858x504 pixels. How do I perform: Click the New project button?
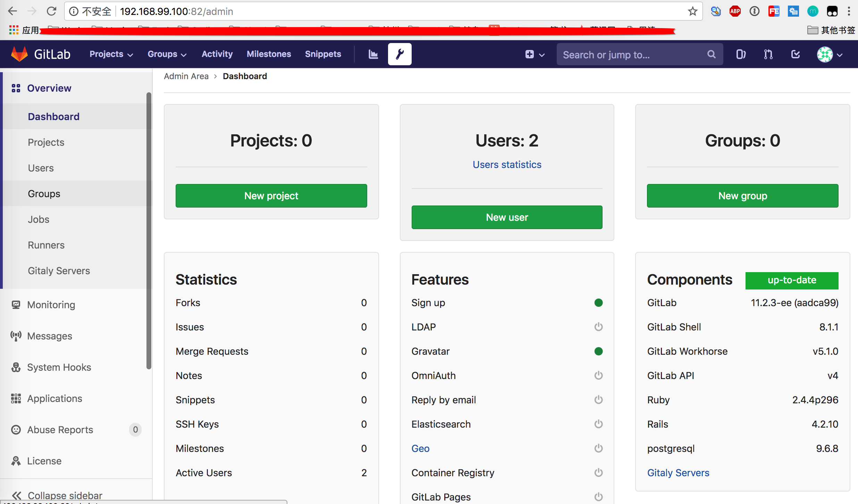coord(271,196)
